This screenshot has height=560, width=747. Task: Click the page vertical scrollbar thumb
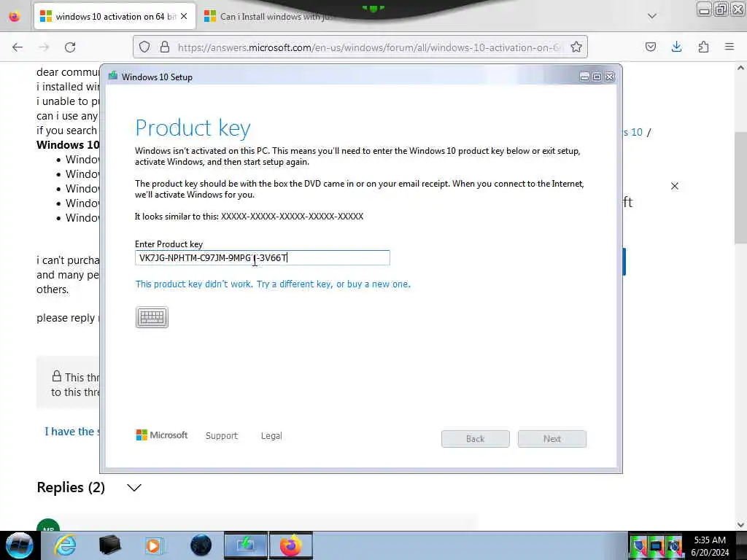tap(740, 187)
